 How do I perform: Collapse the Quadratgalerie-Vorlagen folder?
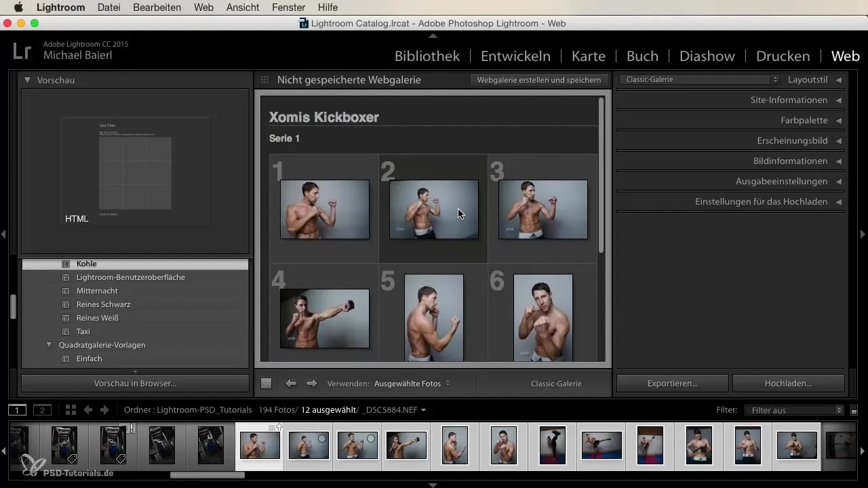pyautogui.click(x=49, y=345)
